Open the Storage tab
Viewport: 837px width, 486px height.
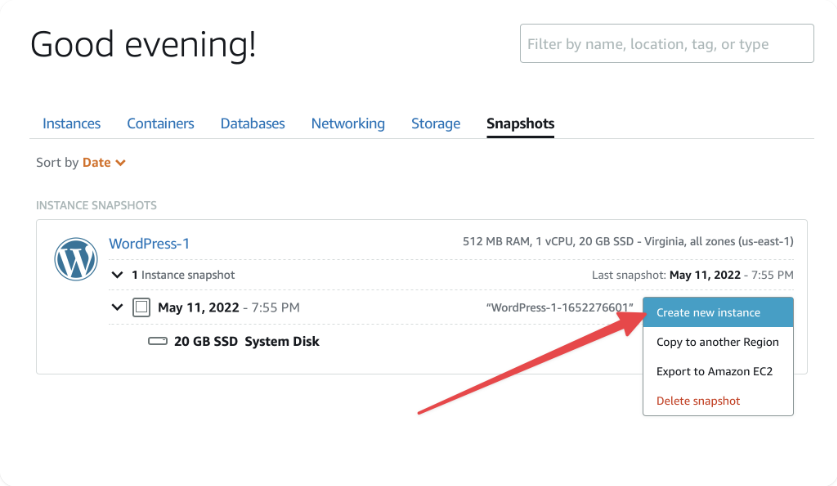[x=436, y=123]
